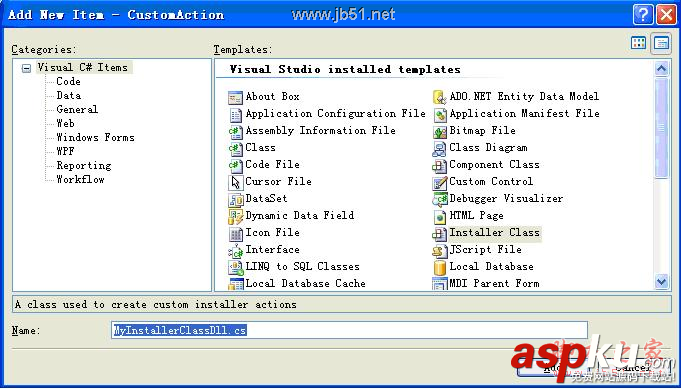Open the dialog Help button
The height and width of the screenshot is (389, 681).
643,16
